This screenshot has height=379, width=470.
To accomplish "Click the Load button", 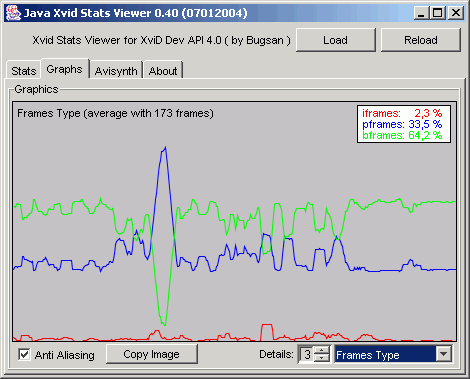I will (336, 40).
